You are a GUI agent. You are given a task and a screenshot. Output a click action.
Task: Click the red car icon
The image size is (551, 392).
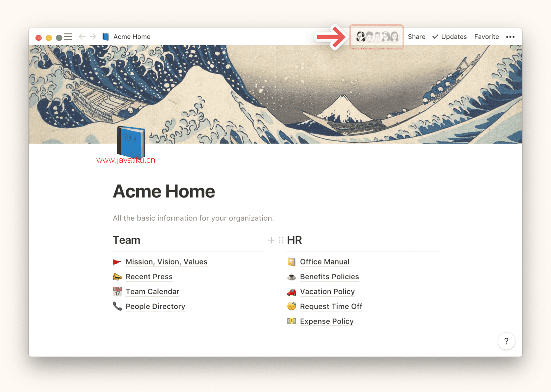coord(292,292)
